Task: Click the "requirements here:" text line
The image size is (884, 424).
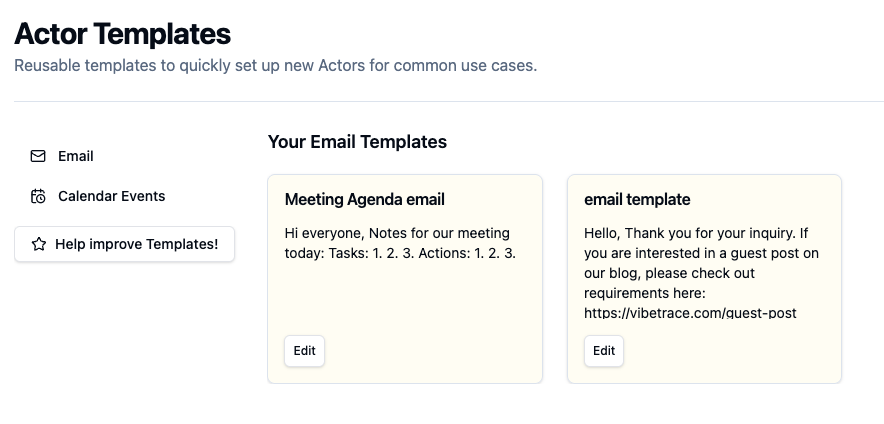Action: [645, 293]
